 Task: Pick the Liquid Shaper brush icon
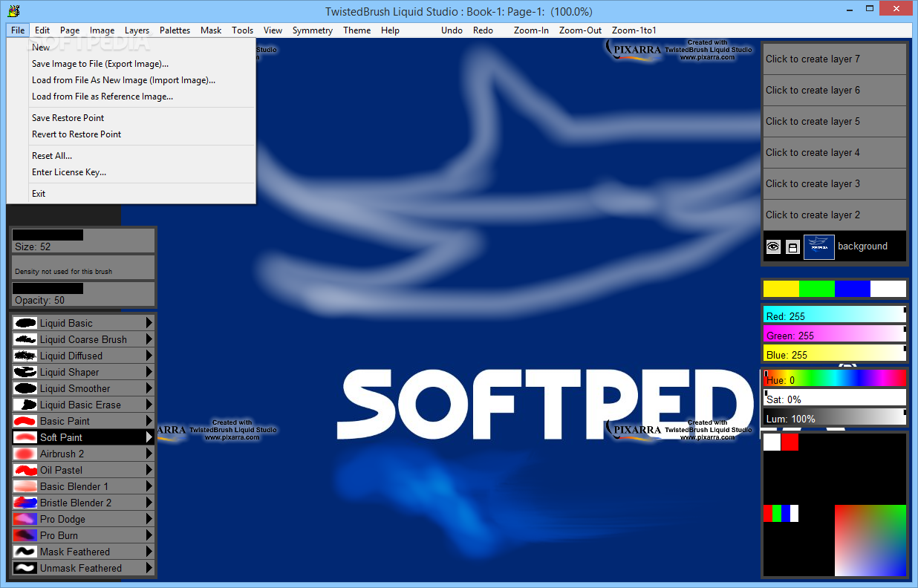click(x=25, y=372)
